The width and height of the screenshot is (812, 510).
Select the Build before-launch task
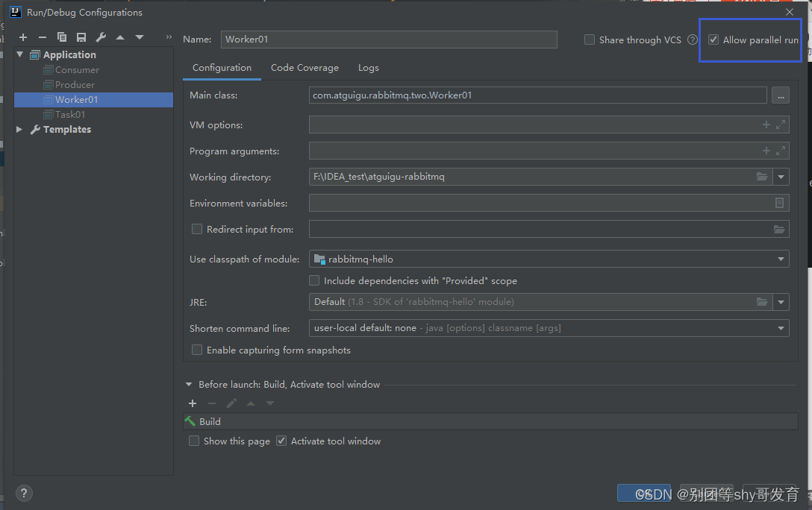(490, 421)
